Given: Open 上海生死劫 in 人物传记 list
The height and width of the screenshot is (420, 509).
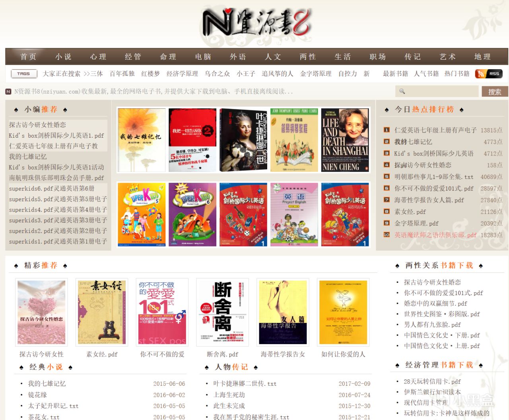Looking at the screenshot, I should pyautogui.click(x=229, y=395).
